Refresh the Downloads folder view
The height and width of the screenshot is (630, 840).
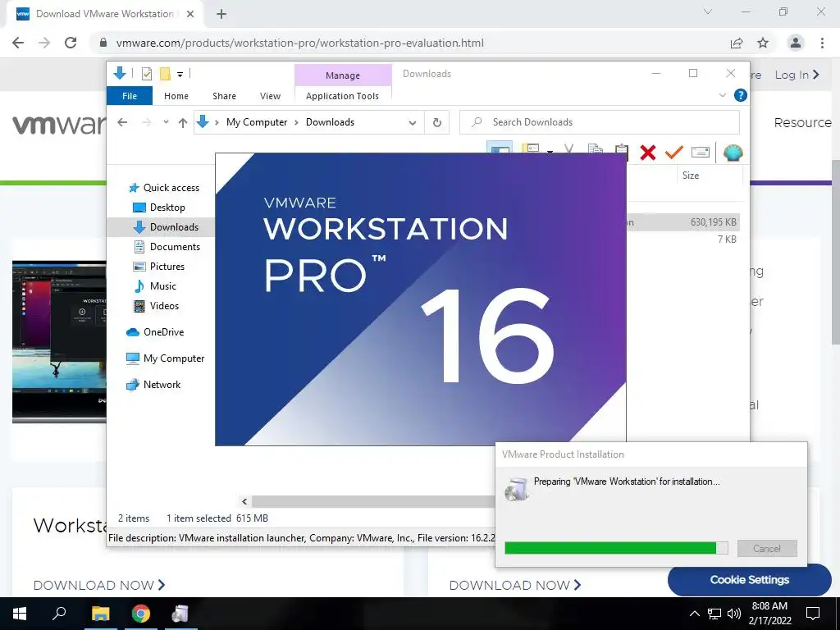coord(437,123)
